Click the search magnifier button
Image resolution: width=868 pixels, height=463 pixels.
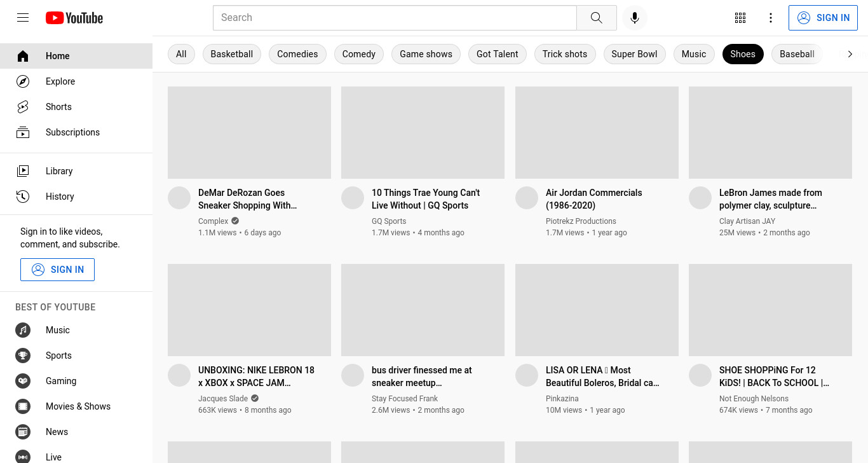click(x=596, y=18)
